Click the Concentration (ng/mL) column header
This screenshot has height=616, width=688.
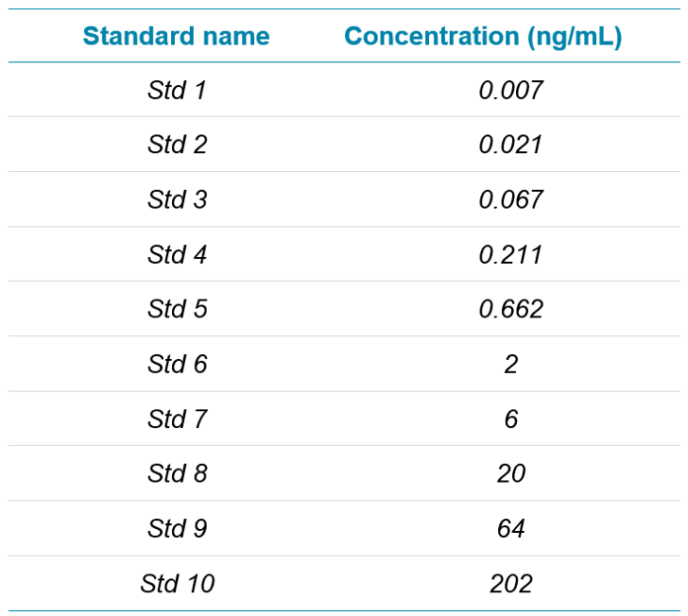(x=483, y=37)
